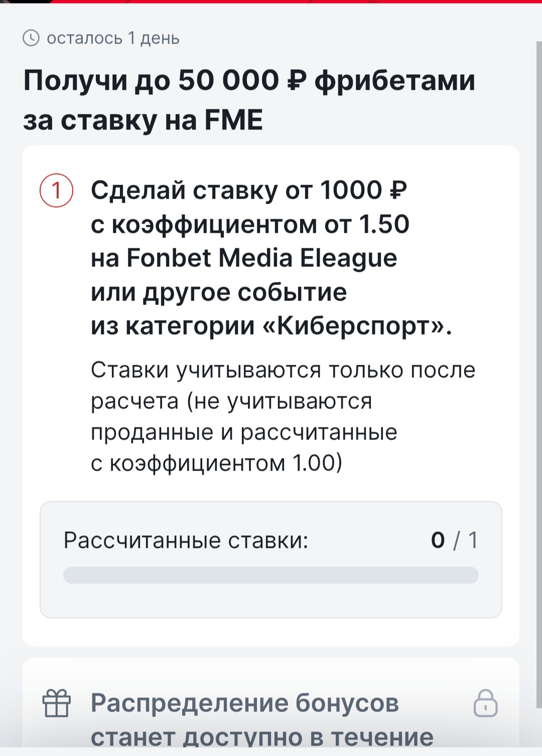Click the 'с коэффициентом 1.00' text line
Screen dimensions: 542x756
click(x=216, y=463)
